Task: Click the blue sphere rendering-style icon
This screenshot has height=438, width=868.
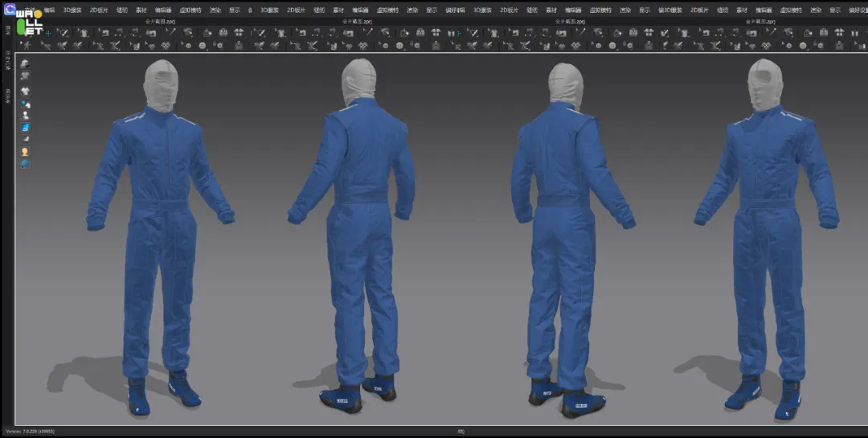Action: (x=25, y=164)
